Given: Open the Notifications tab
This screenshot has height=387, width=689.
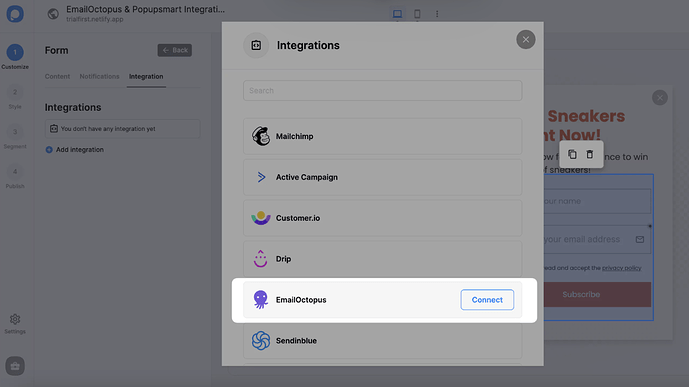Looking at the screenshot, I should coord(99,76).
